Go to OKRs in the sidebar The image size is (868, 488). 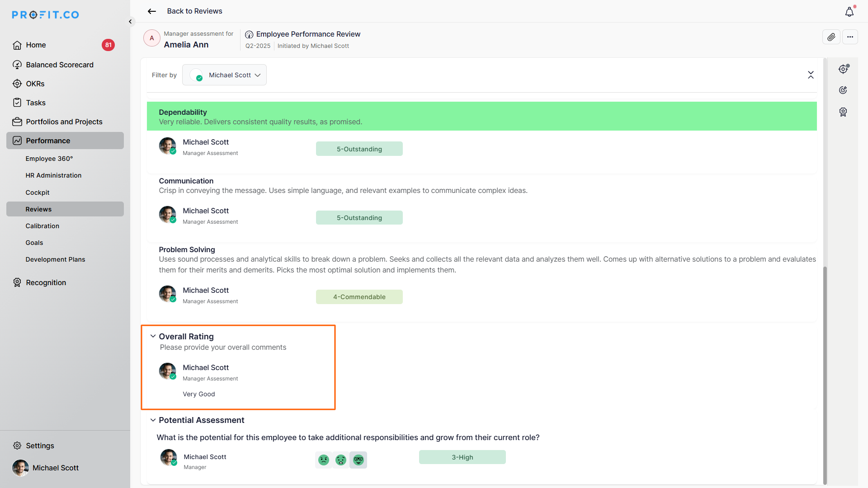pyautogui.click(x=35, y=84)
